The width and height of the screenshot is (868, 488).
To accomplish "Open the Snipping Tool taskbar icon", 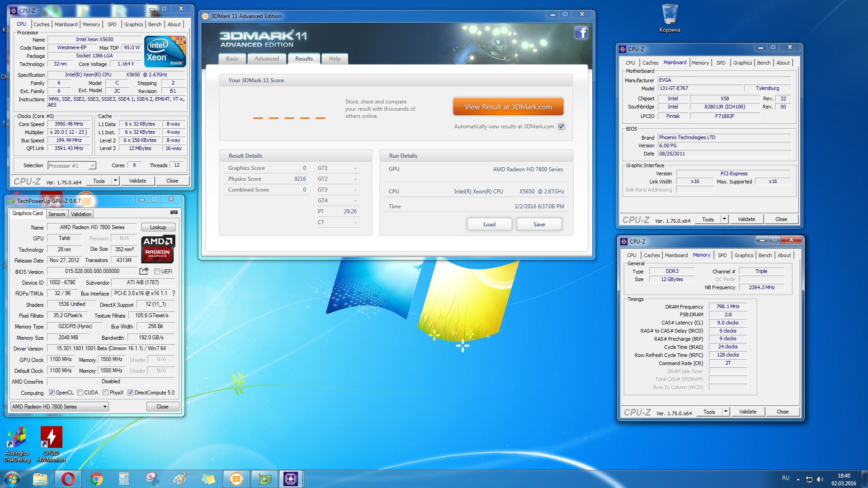I will [x=152, y=479].
